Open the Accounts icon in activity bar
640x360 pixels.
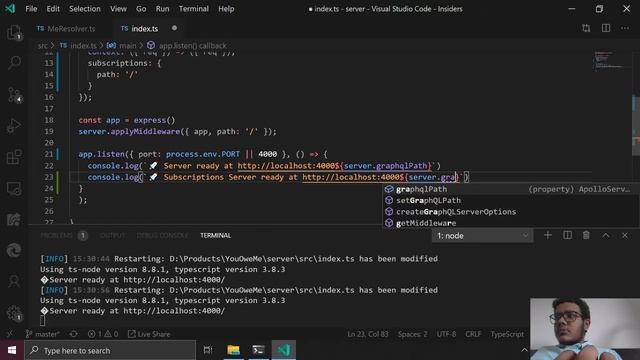click(15, 281)
